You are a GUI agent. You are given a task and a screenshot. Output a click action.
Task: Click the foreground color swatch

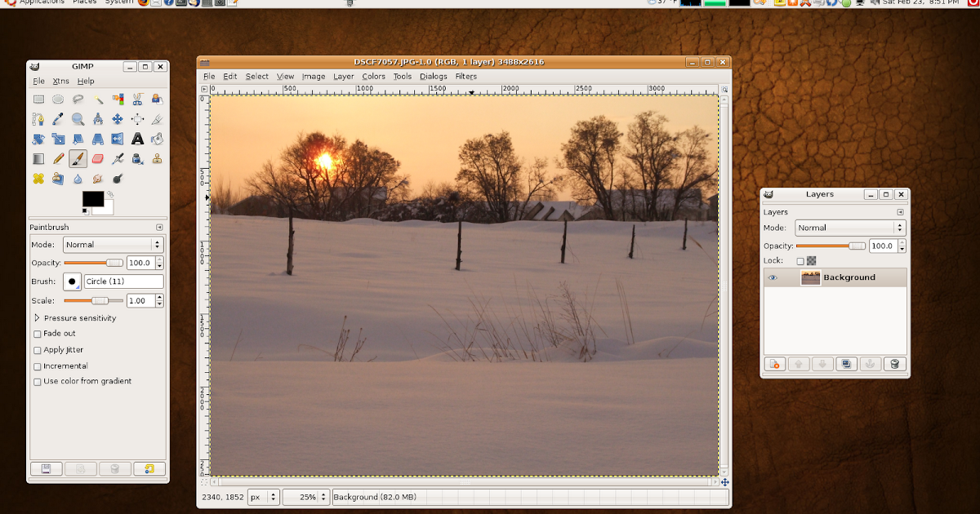coord(91,200)
